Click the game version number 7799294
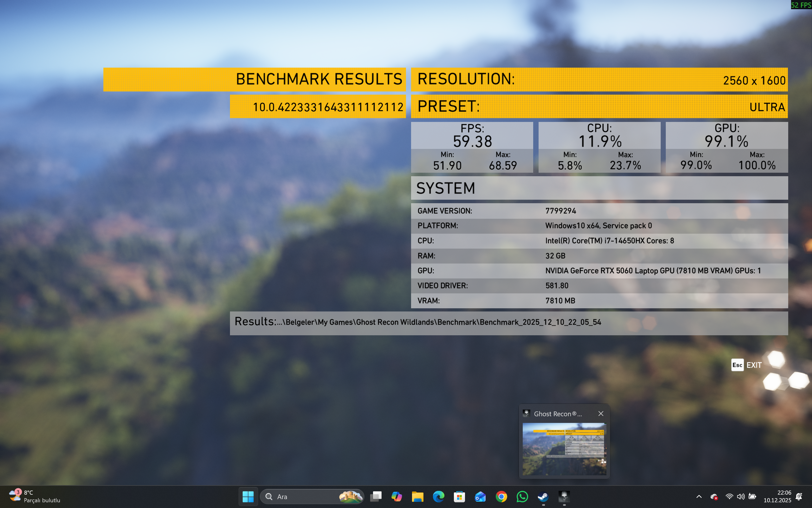 tap(561, 211)
